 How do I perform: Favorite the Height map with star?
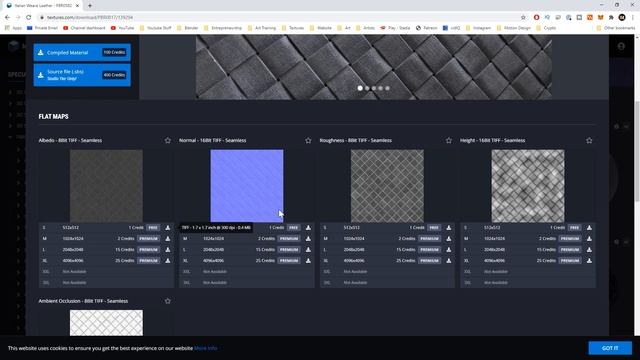589,140
